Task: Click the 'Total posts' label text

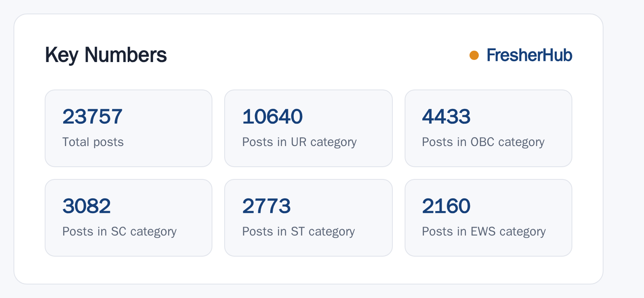Action: (93, 142)
